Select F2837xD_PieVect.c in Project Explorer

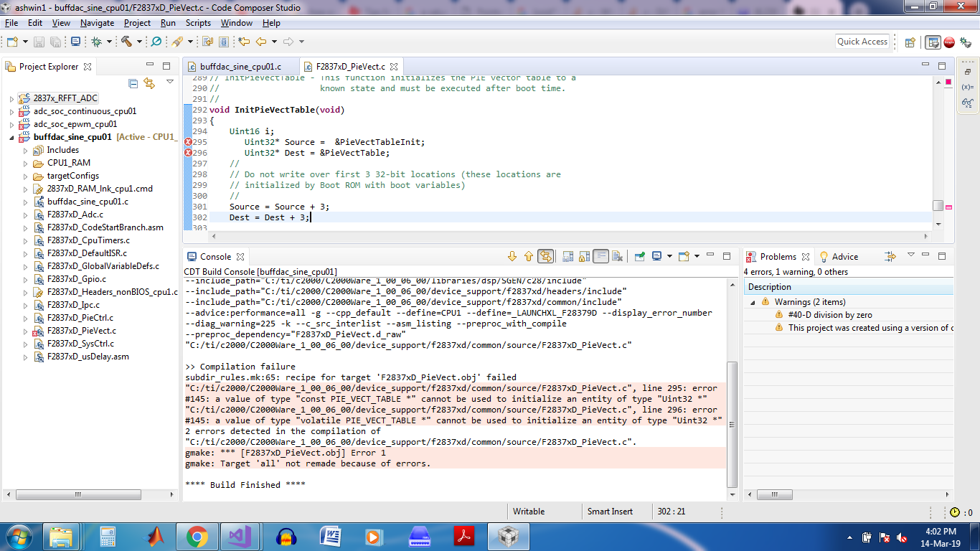[x=81, y=331]
